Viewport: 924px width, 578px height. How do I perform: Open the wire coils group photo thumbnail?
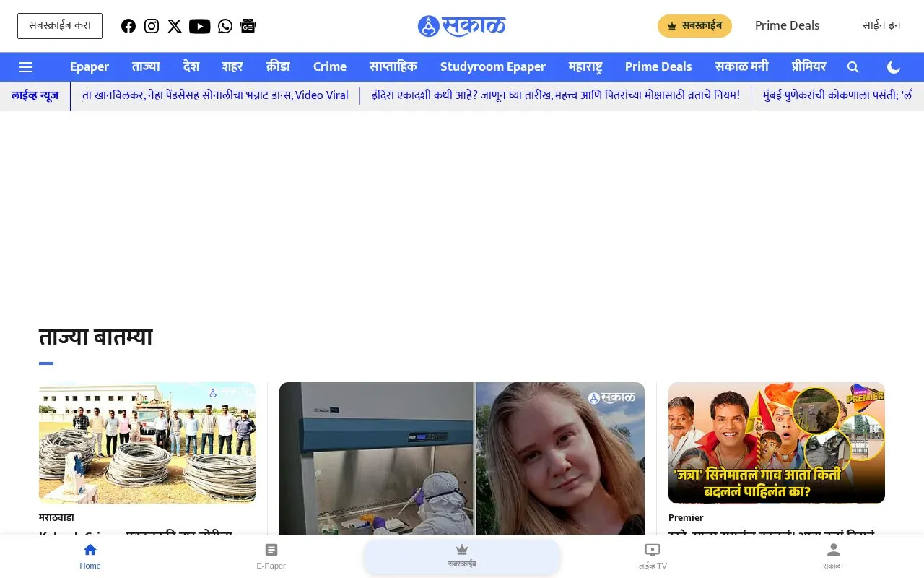pyautogui.click(x=147, y=443)
